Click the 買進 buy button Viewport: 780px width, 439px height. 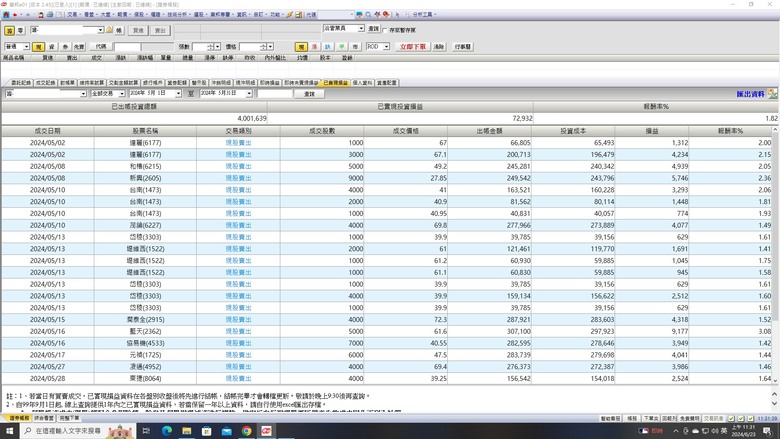pyautogui.click(x=138, y=31)
